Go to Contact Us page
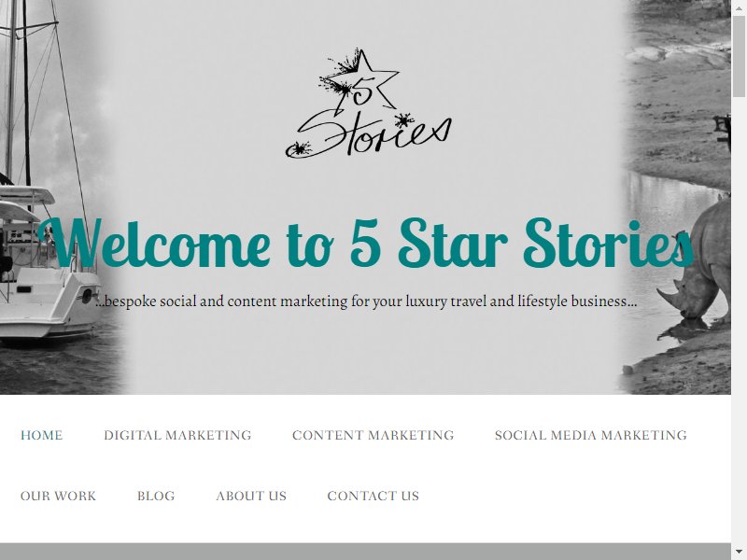 pyautogui.click(x=373, y=497)
